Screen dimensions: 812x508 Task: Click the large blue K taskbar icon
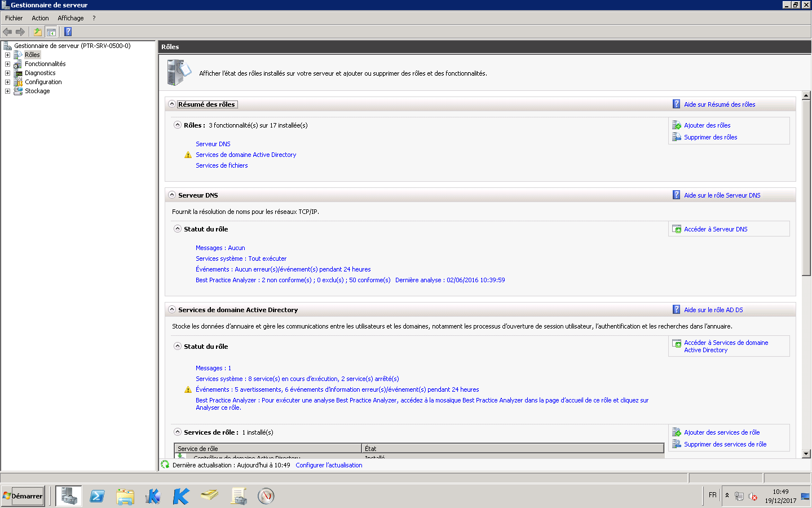click(x=181, y=496)
